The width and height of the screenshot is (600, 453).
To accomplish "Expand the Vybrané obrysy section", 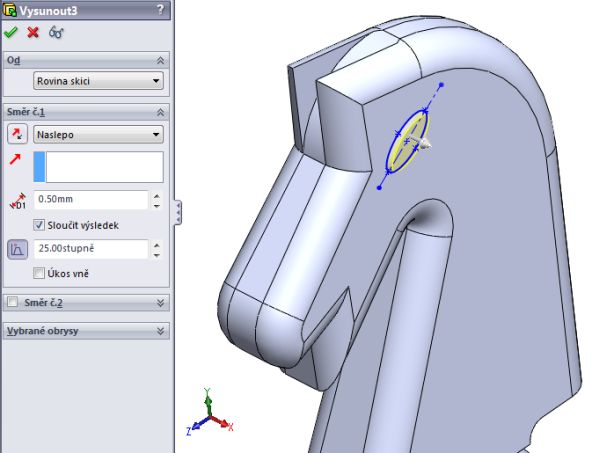I will point(161,330).
